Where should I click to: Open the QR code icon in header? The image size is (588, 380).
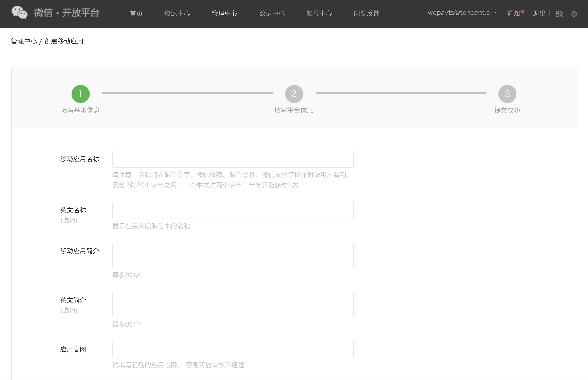coord(559,14)
